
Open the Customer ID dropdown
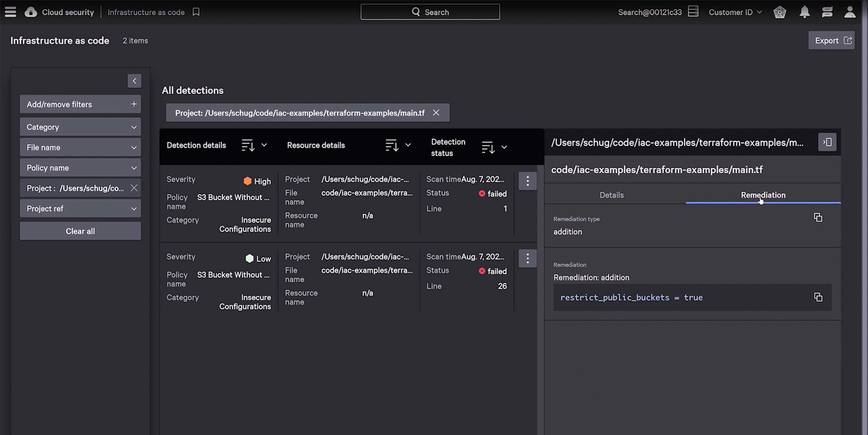tap(735, 12)
